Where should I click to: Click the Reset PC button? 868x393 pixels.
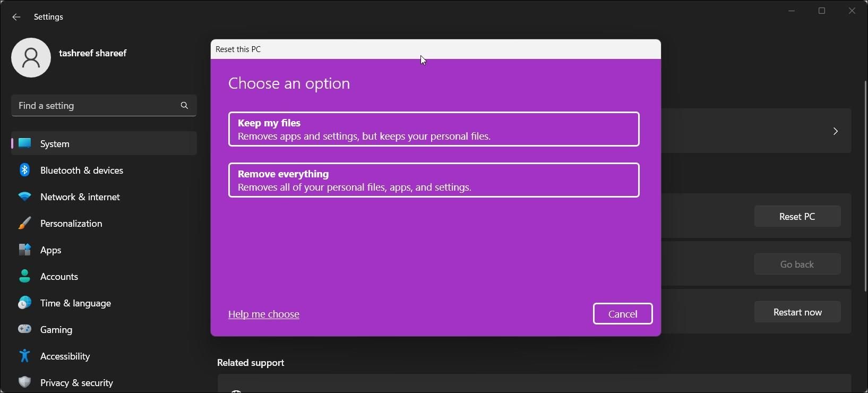[797, 216]
